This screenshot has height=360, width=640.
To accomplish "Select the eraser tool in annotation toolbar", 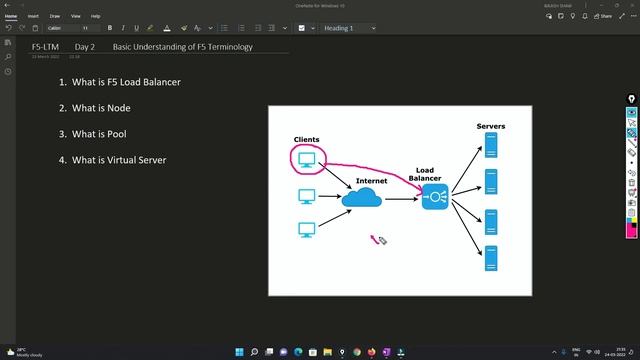I will tap(631, 153).
